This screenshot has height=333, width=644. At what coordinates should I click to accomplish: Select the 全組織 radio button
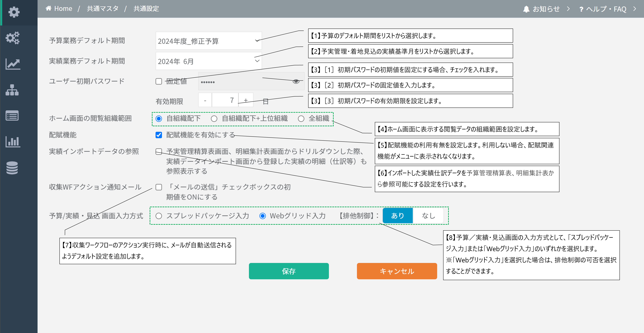(301, 119)
